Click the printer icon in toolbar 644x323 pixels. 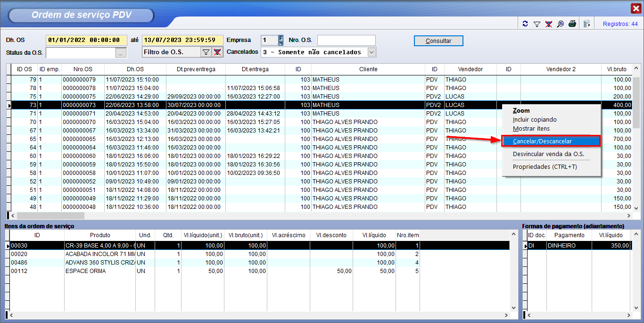572,24
